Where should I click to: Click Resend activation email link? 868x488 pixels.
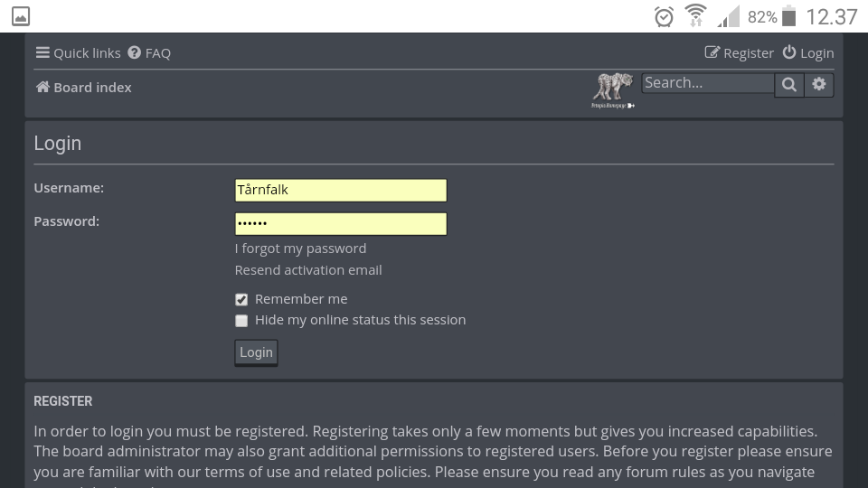point(308,270)
